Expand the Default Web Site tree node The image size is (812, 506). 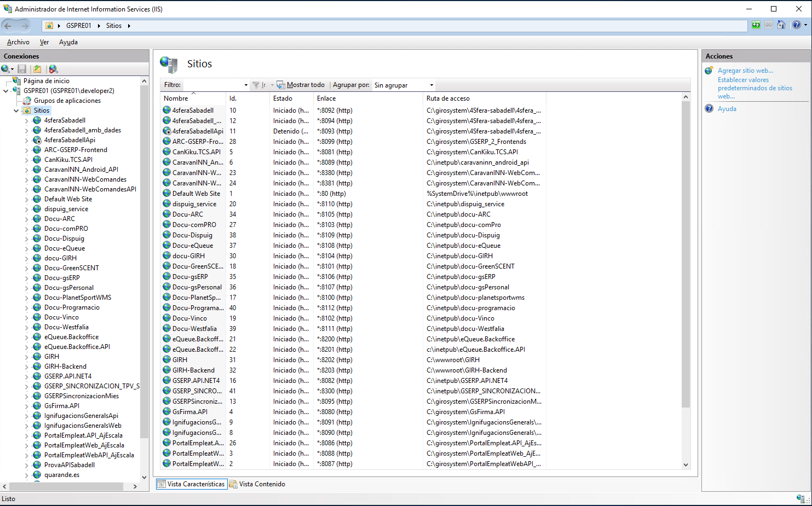coord(26,199)
